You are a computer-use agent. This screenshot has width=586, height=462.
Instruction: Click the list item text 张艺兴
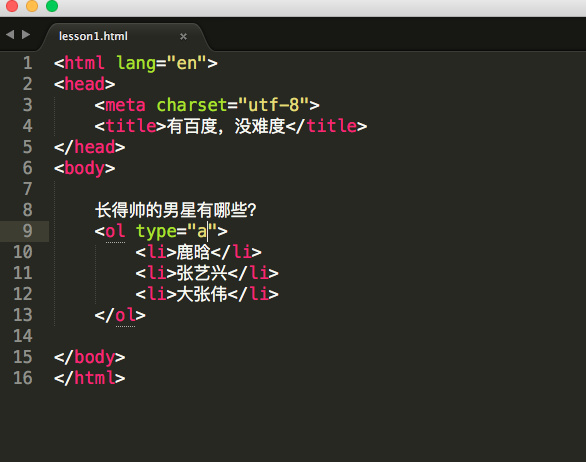pyautogui.click(x=202, y=273)
